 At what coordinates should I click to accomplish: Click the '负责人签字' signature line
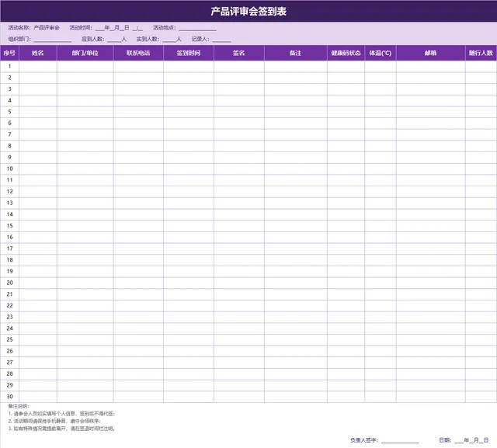coord(400,441)
